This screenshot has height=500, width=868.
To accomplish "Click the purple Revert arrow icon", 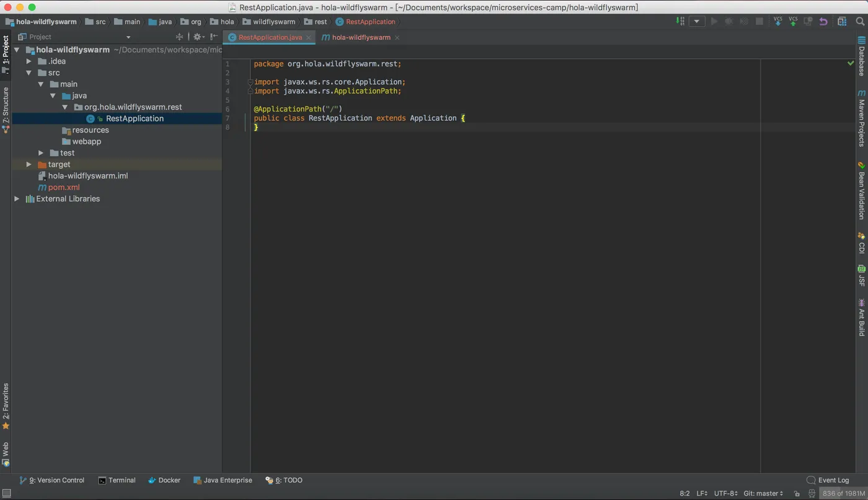I will (823, 22).
